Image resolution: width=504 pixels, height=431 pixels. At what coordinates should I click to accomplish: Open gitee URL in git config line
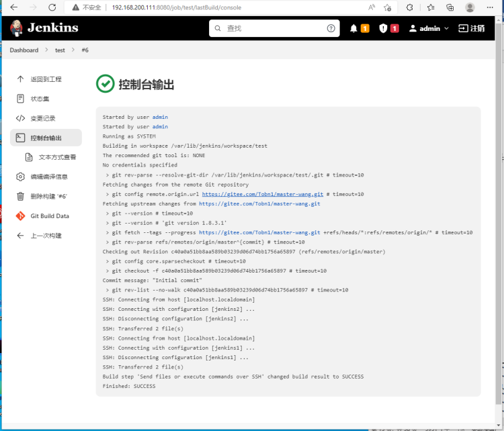pyautogui.click(x=263, y=194)
